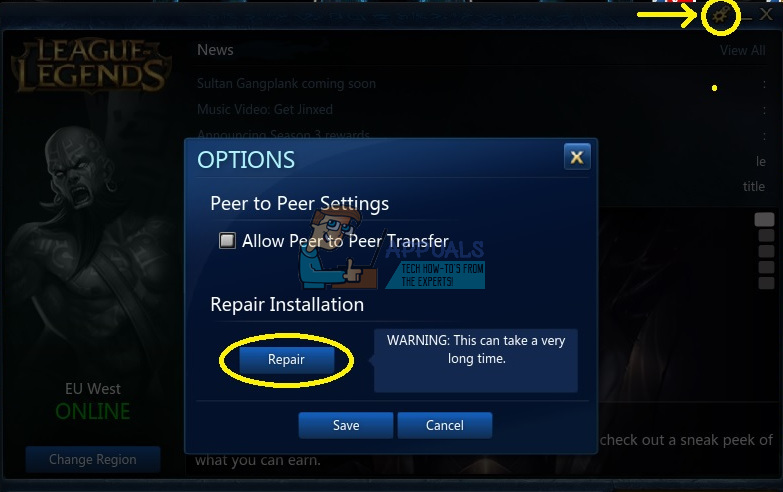Select the first slideshow indicator square
Viewport: 783px width, 492px height.
(x=765, y=219)
